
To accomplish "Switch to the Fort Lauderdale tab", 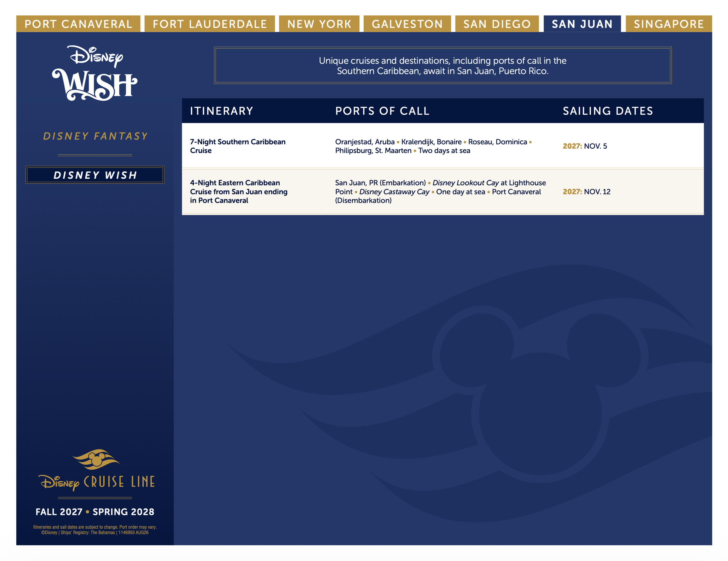I will 210,24.
